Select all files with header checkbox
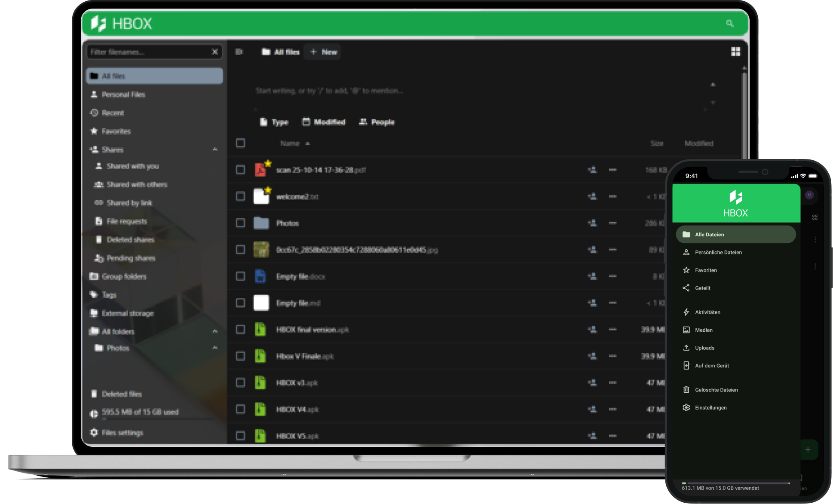Image resolution: width=833 pixels, height=504 pixels. (240, 143)
